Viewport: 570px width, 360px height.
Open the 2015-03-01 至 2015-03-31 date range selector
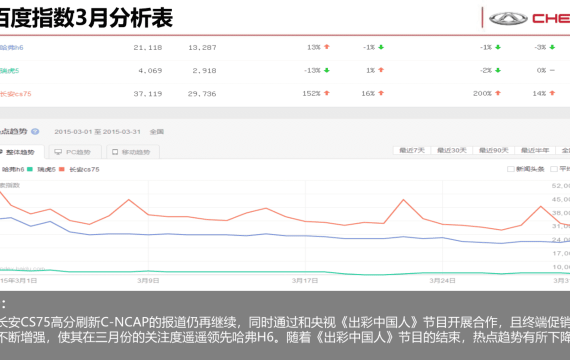click(97, 132)
